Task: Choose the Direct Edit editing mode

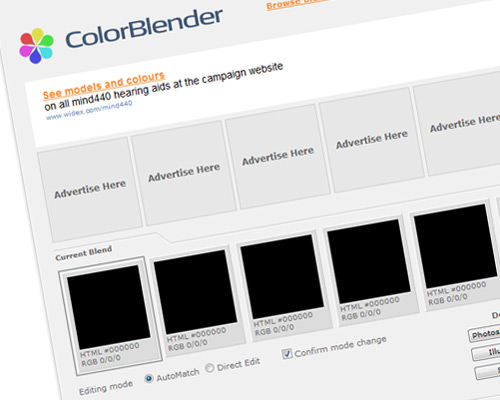Action: pyautogui.click(x=209, y=368)
